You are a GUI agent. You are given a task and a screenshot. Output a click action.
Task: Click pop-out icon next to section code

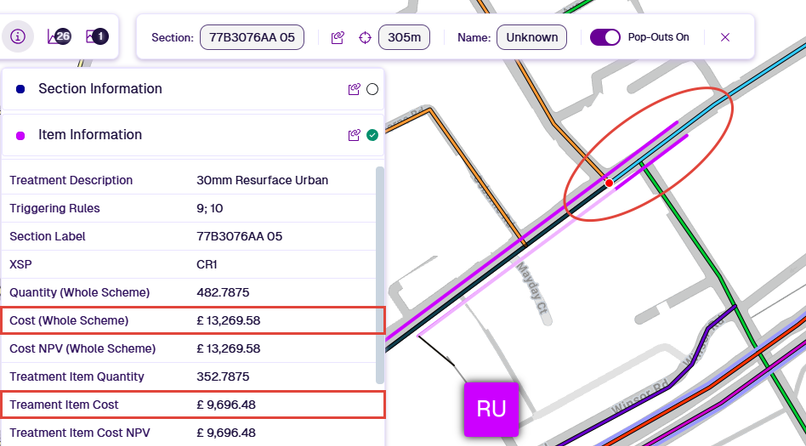click(x=337, y=38)
